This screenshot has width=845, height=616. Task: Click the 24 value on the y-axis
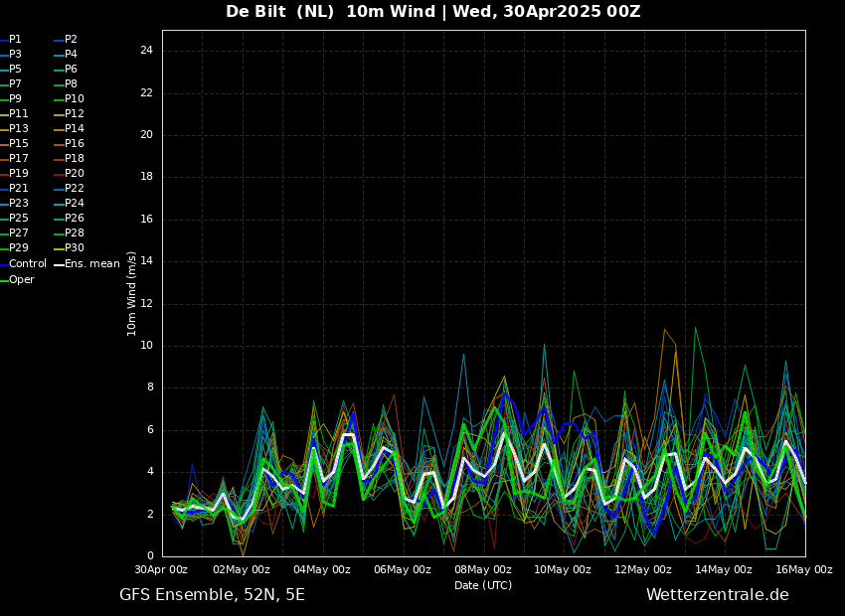(x=146, y=51)
